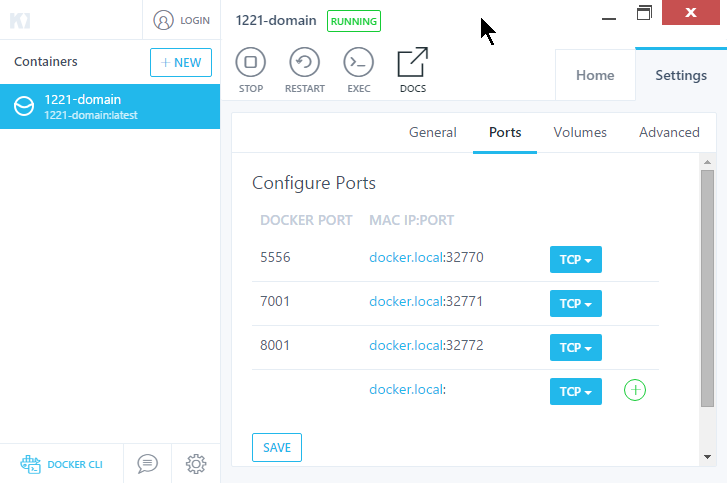Add new port with green plus icon
Screen dimensions: 727x483
(x=635, y=390)
